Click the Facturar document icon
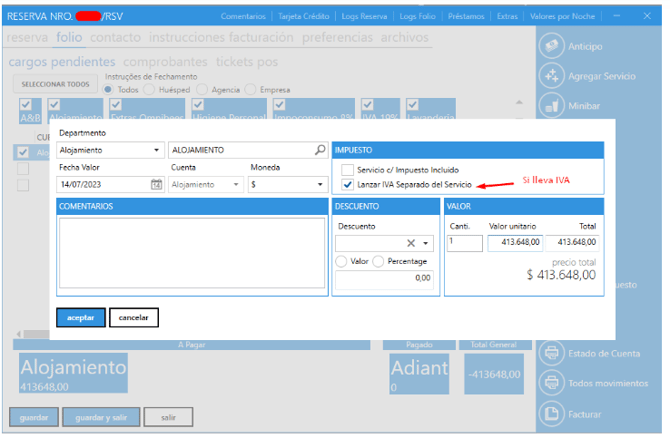670x438 pixels. [x=552, y=414]
